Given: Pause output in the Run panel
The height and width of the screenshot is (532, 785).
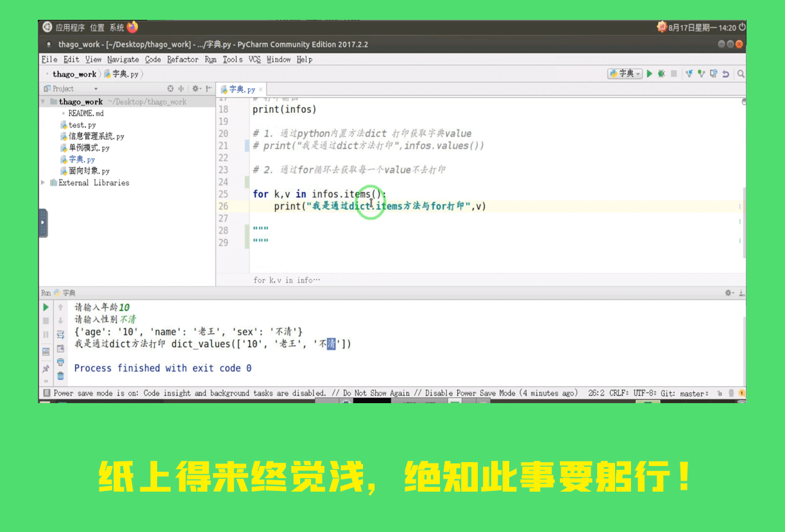Looking at the screenshot, I should tap(46, 335).
